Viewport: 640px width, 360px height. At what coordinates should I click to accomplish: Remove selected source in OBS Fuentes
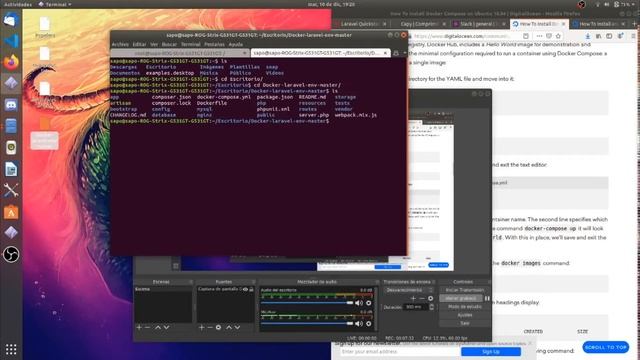click(x=210, y=327)
